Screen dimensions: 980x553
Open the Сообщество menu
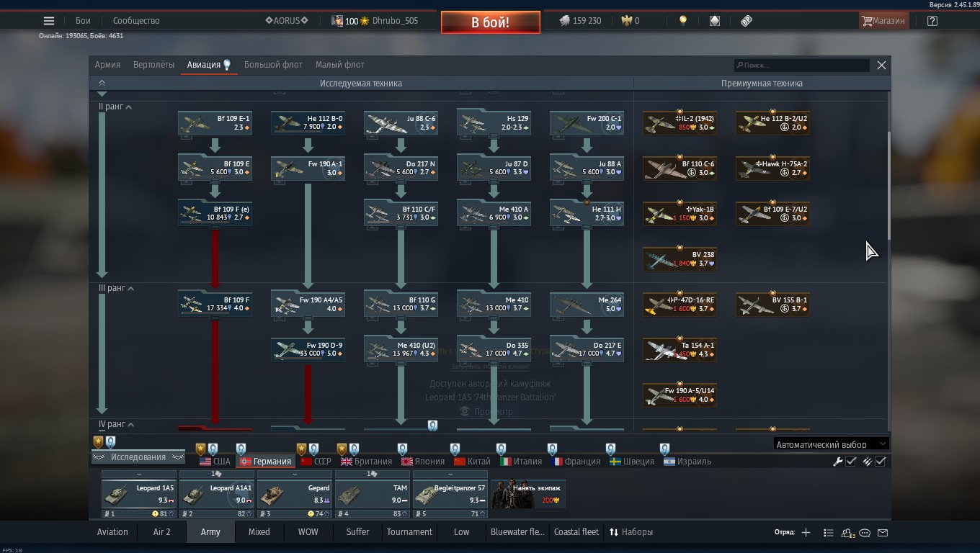[x=136, y=21]
